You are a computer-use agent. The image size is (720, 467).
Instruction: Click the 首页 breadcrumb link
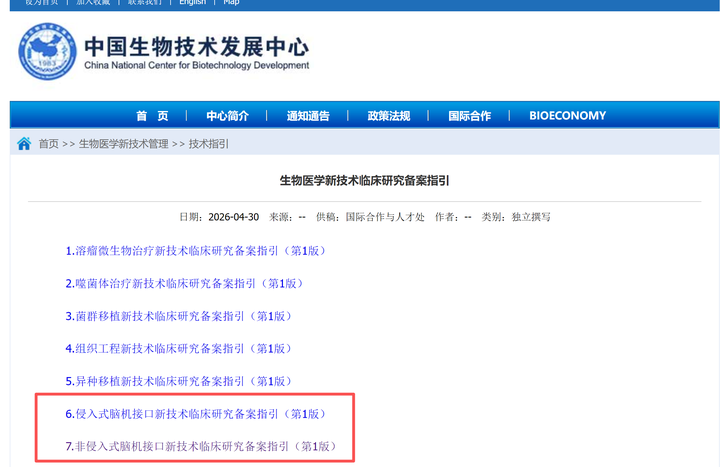pos(49,144)
